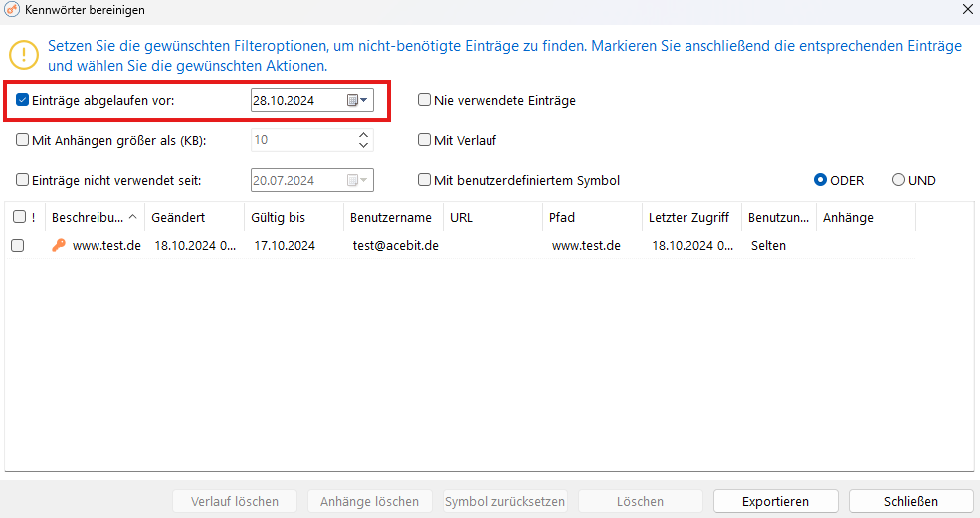
Task: Sort by the 'Letzter Zugriff' column header
Action: [691, 217]
